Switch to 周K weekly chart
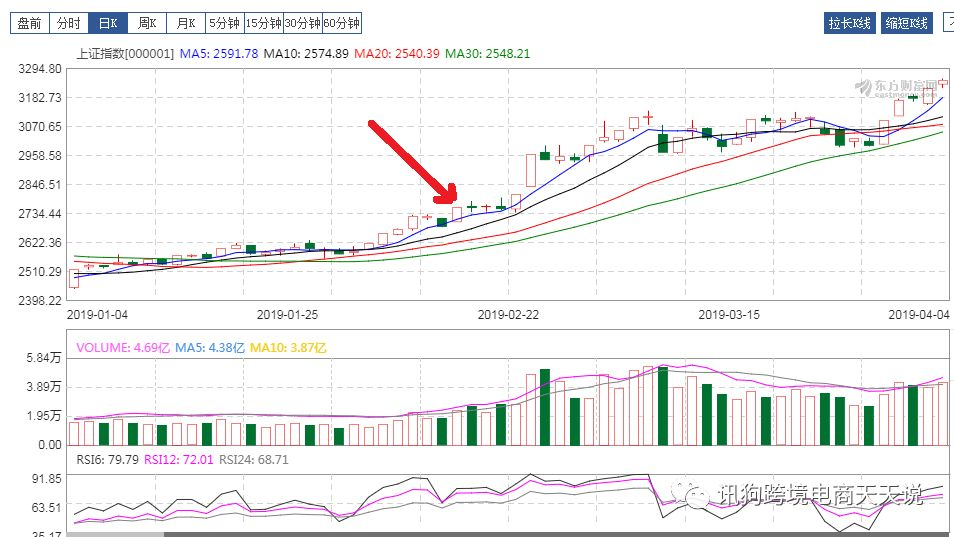This screenshot has height=537, width=954. (x=146, y=22)
